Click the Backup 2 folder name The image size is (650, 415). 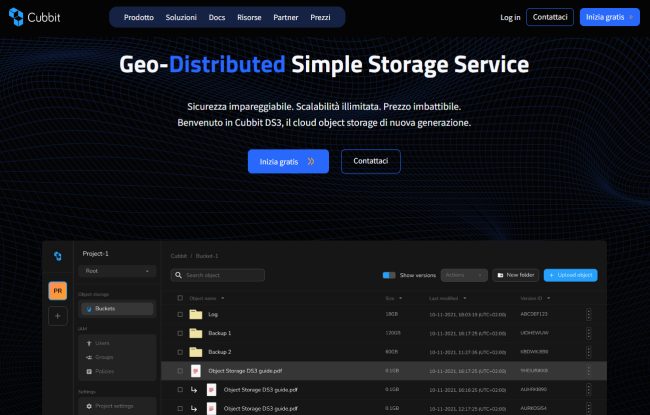pos(220,352)
